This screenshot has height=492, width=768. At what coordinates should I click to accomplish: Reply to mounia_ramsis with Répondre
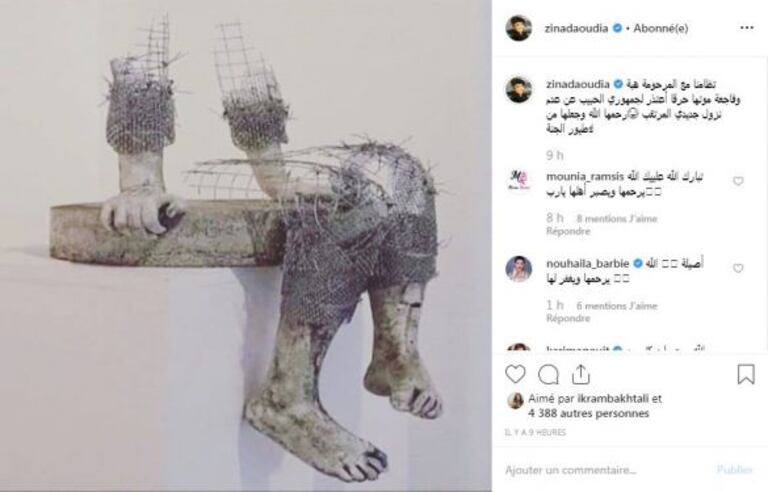pyautogui.click(x=568, y=231)
